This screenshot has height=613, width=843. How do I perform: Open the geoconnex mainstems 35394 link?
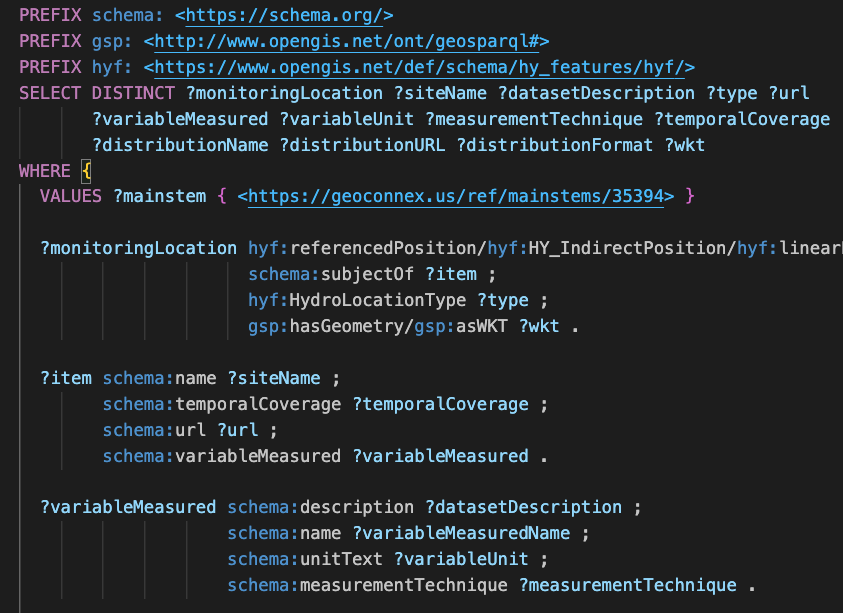455,196
